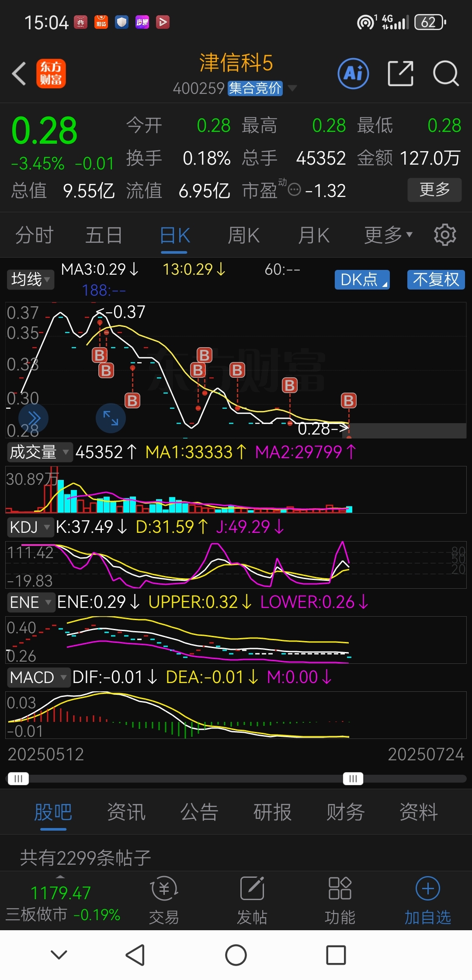
Task: Switch to 周K chart tab
Action: [x=243, y=235]
